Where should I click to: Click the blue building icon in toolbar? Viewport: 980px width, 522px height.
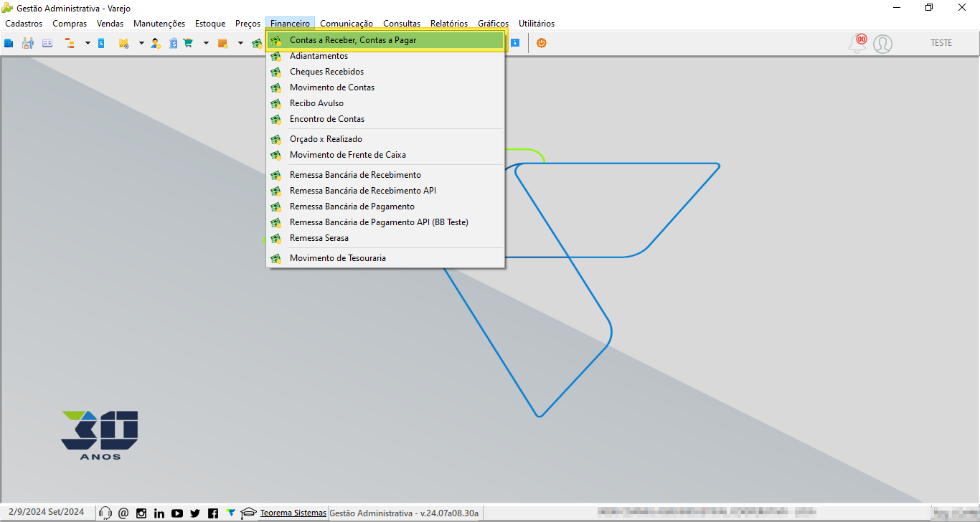(x=9, y=43)
